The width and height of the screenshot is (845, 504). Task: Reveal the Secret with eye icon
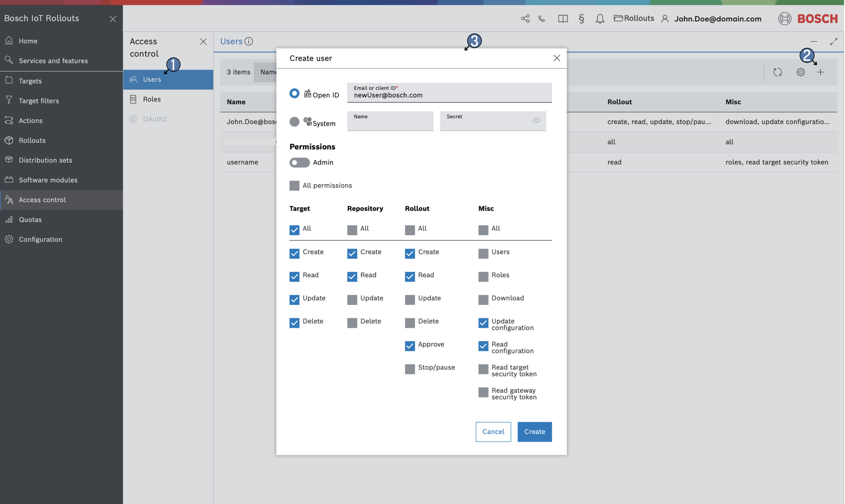coord(536,120)
